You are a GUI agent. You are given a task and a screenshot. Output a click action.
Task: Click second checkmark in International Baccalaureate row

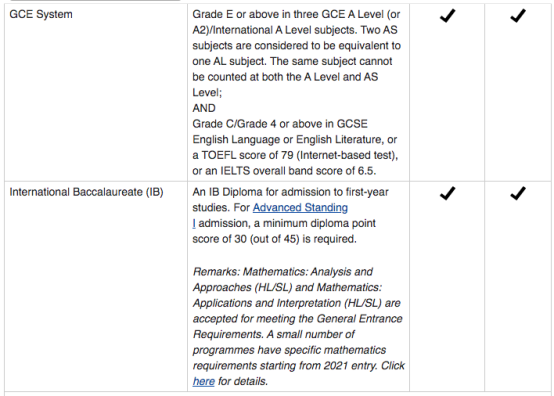[x=518, y=194]
